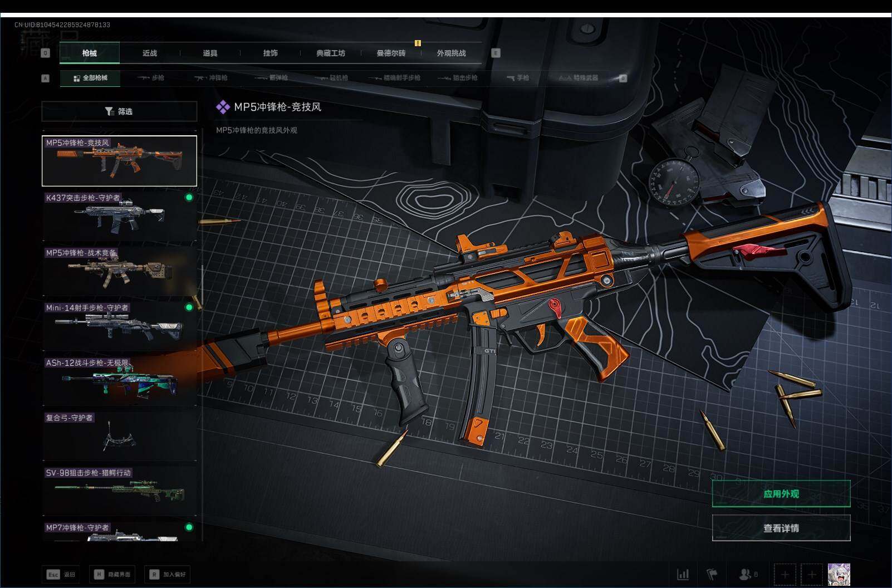Filter by 特殊武器 special weapons category

579,78
